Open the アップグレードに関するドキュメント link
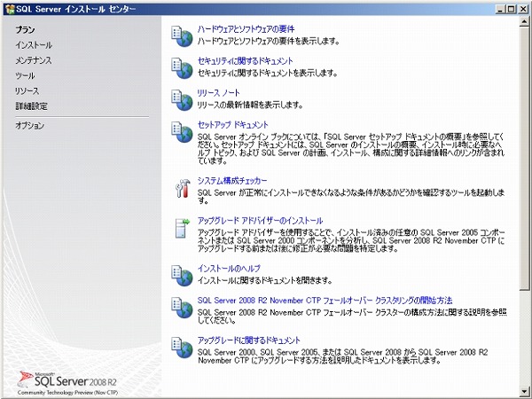 pos(248,340)
